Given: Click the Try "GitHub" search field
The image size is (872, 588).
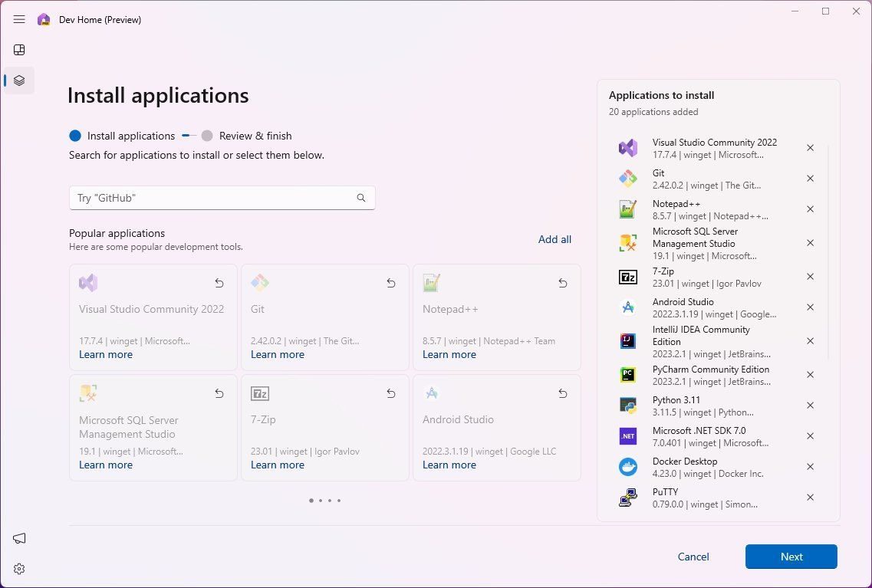Looking at the screenshot, I should pyautogui.click(x=215, y=198).
